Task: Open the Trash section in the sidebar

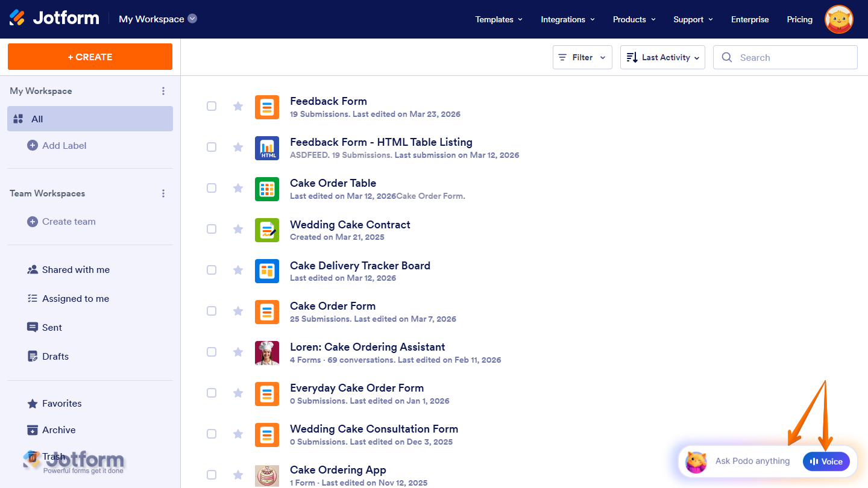Action: click(x=53, y=456)
